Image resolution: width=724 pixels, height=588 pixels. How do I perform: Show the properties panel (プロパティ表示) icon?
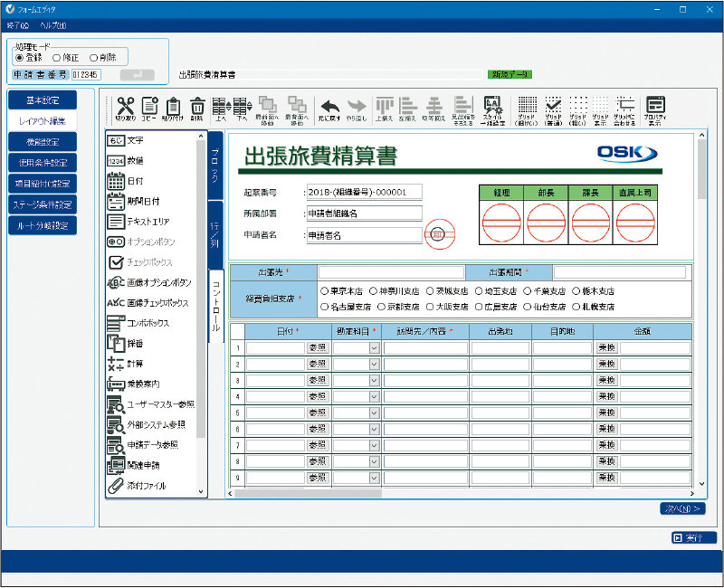(x=655, y=110)
